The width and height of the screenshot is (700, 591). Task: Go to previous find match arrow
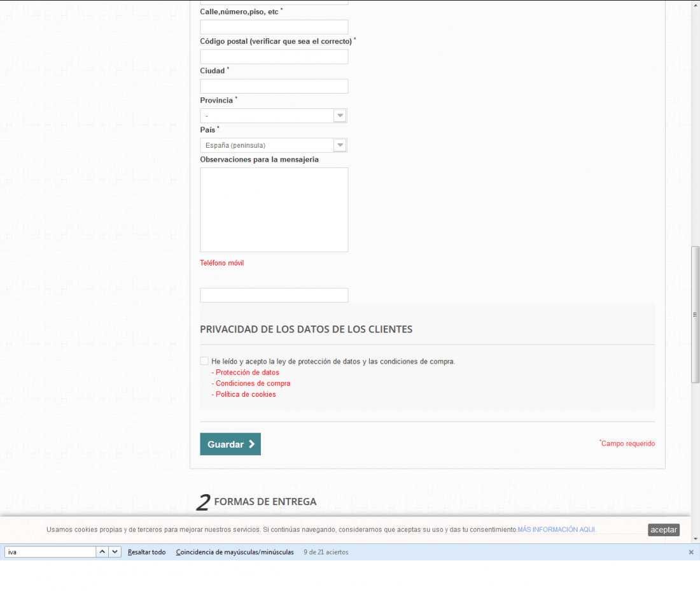(x=102, y=552)
